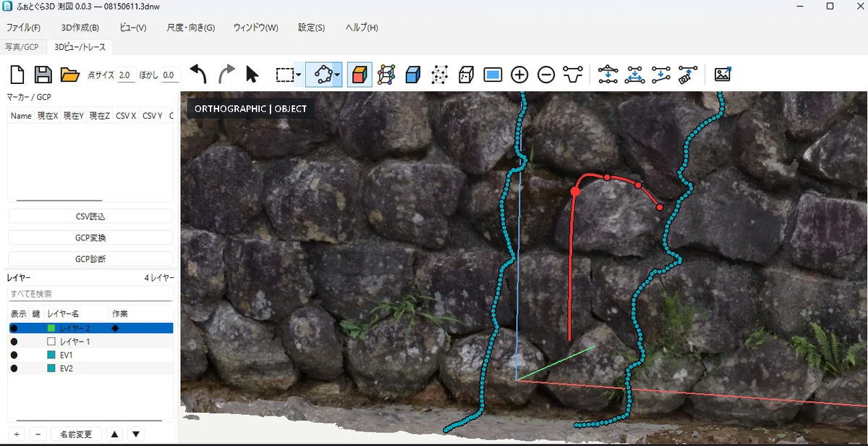The width and height of the screenshot is (868, 446).
Task: Open the rectangular selection tool dropdown arrow
Action: coord(298,75)
